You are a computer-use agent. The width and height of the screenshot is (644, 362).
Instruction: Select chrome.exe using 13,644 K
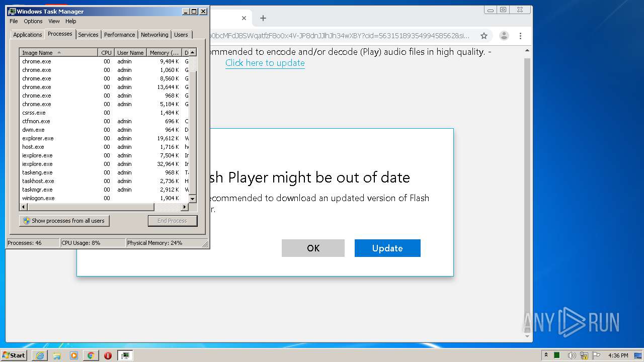(x=104, y=87)
